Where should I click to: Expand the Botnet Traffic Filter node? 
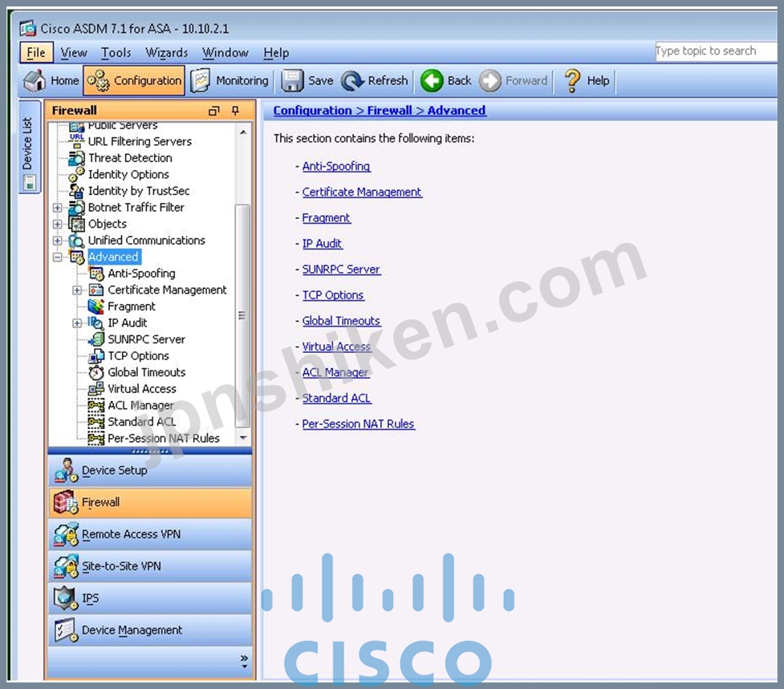click(x=58, y=208)
